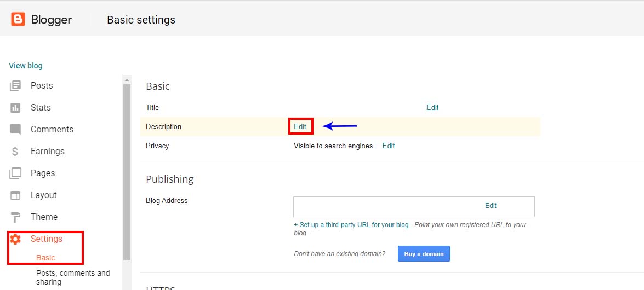Screen dimensions: 644x290
Task: Open the Theme section
Action: [44, 217]
